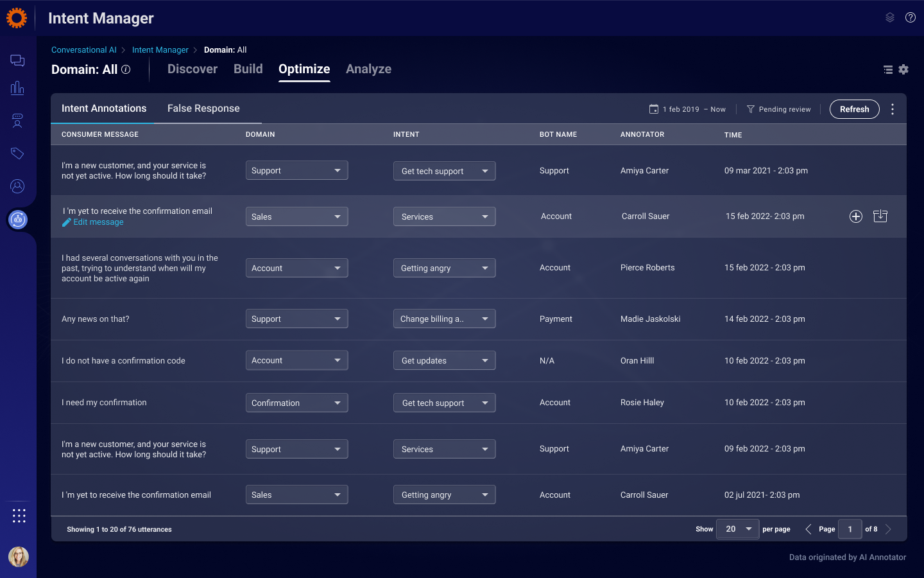
Task: Click the Refresh button
Action: pos(855,109)
